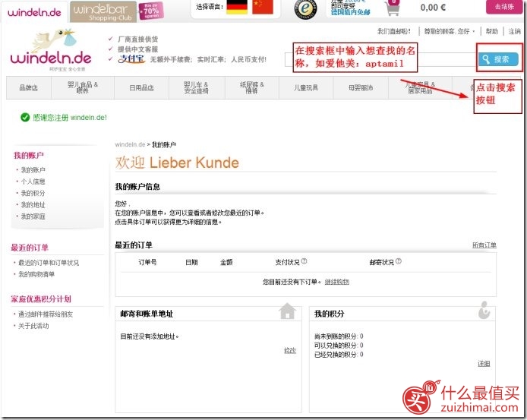Open the 品牌店 navigation menu

(x=29, y=88)
